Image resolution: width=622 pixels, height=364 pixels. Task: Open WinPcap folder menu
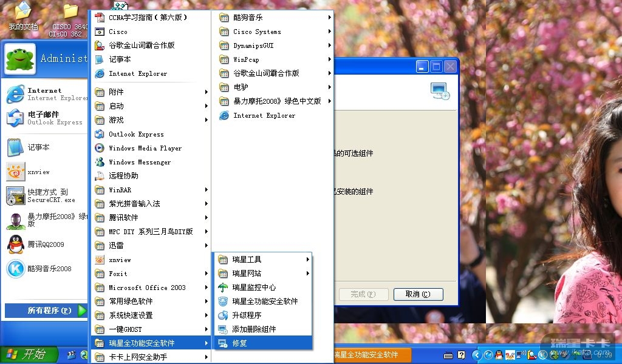pyautogui.click(x=274, y=60)
